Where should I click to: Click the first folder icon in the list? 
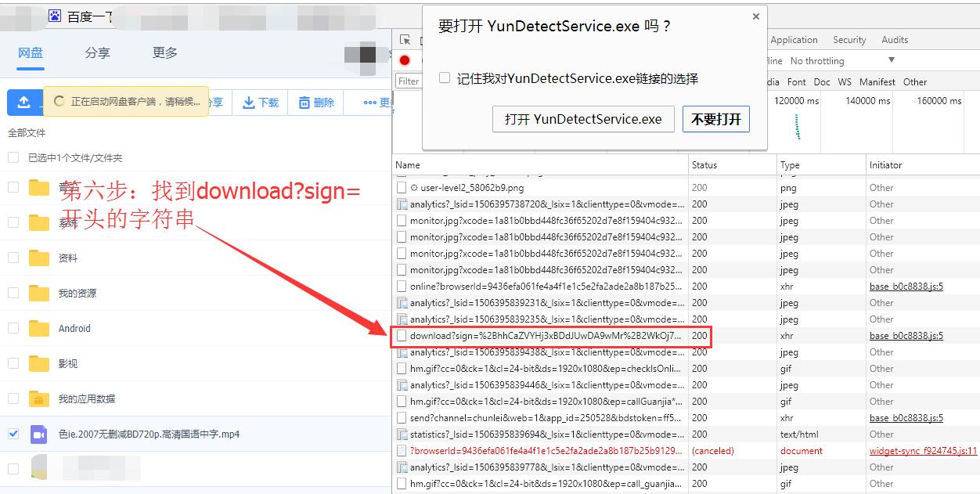pyautogui.click(x=39, y=187)
